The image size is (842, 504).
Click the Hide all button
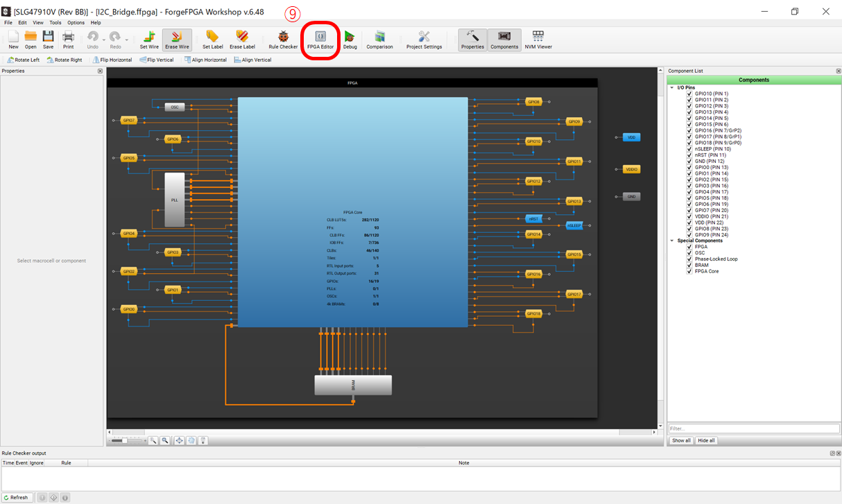pos(706,440)
